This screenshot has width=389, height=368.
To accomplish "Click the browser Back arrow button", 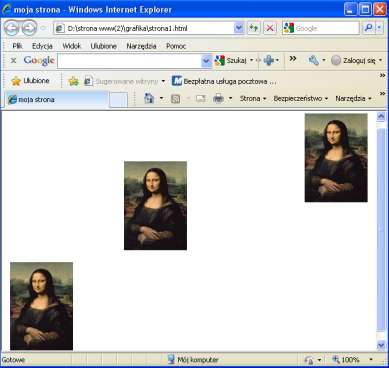I will coord(12,28).
